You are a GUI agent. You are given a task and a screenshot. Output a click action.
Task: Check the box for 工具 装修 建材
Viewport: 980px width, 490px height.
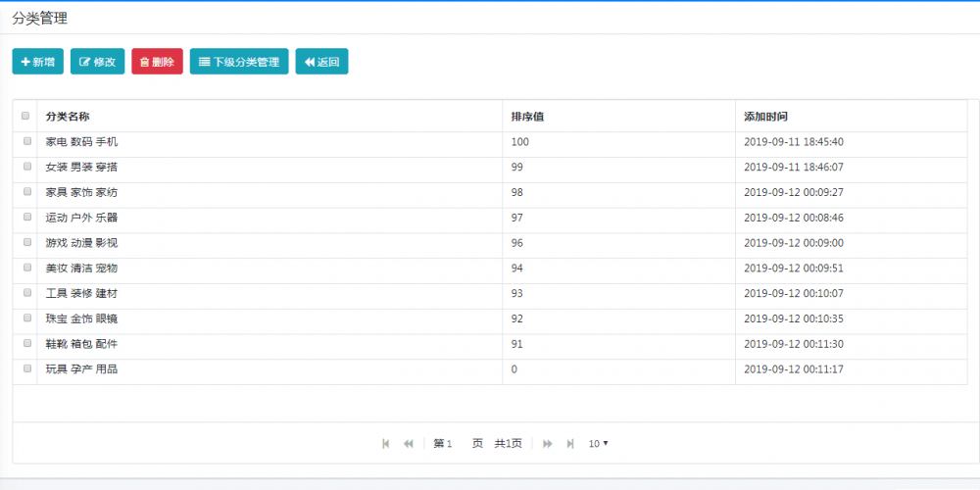[x=27, y=292]
